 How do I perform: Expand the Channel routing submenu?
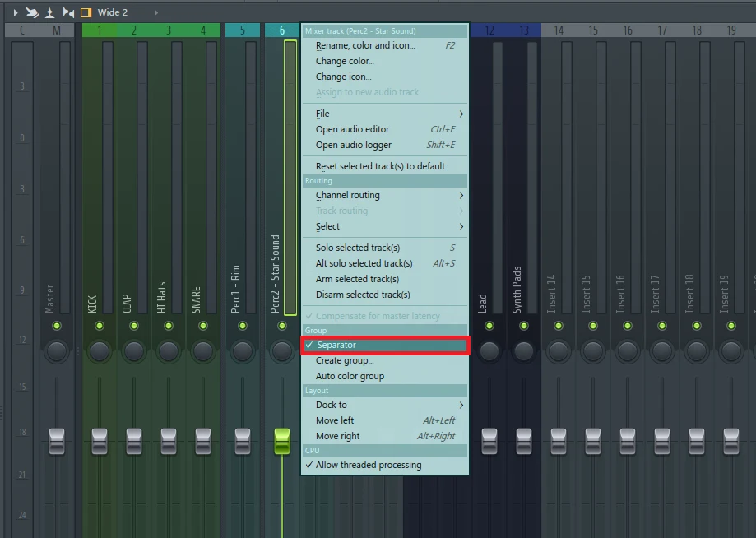(385, 195)
